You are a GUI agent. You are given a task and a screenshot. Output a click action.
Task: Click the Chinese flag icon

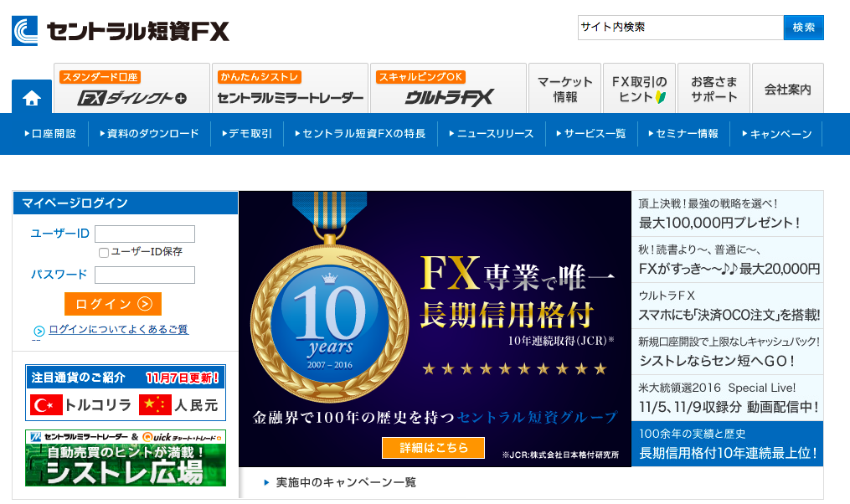(155, 405)
